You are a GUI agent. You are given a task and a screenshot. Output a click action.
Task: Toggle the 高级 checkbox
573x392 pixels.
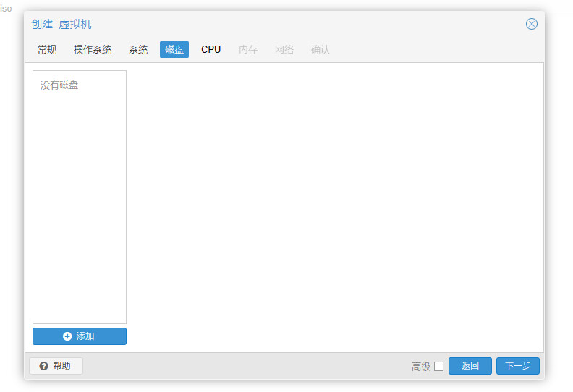tap(438, 366)
